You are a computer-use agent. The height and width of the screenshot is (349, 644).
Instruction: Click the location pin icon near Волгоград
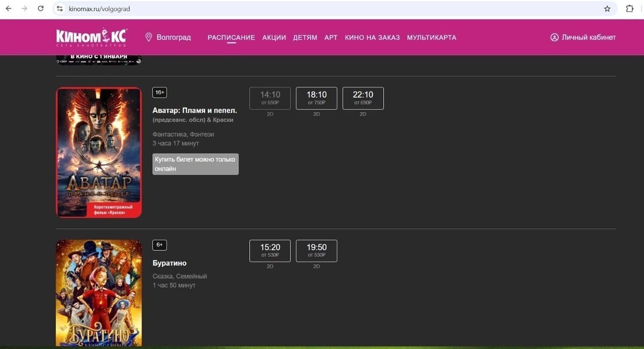149,38
